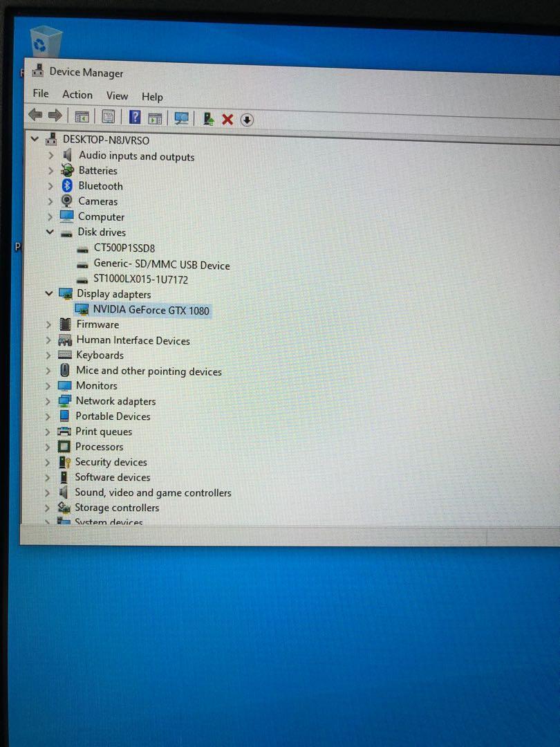Open the Properties toolbar icon
Screen dimensions: 560x747
click(109, 117)
